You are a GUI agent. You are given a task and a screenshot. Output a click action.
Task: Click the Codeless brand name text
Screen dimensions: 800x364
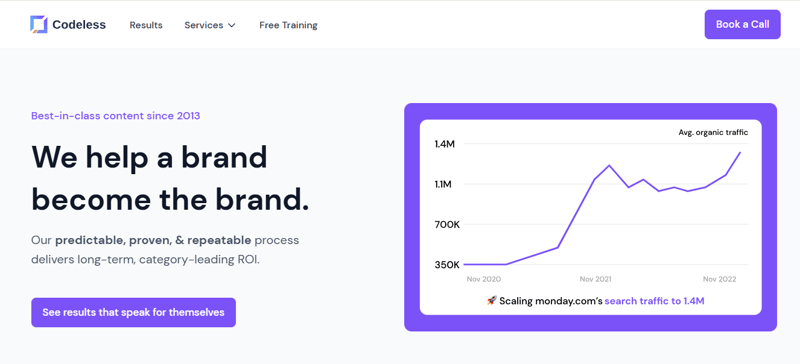point(79,25)
